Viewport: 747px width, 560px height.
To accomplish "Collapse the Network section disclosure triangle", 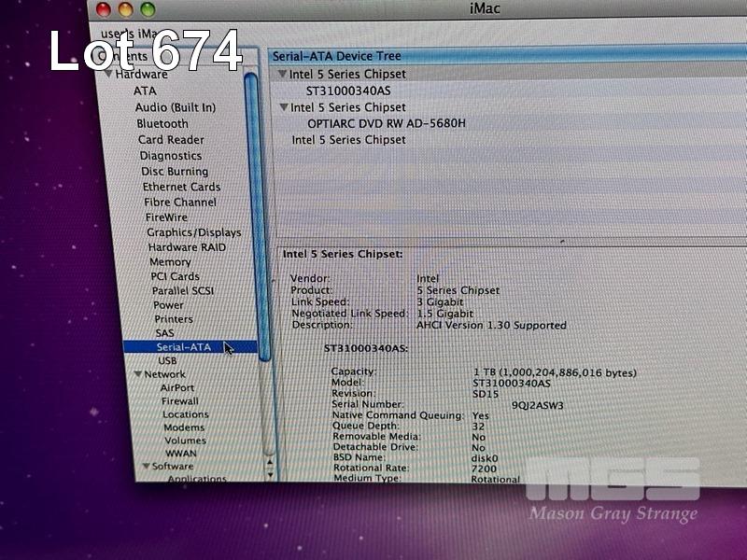I will 137,374.
